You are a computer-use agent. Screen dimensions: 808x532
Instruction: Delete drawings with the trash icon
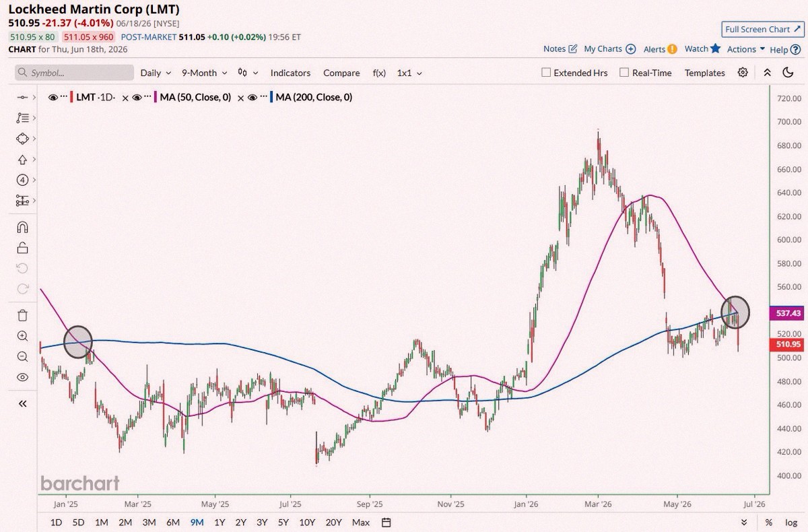pos(22,315)
